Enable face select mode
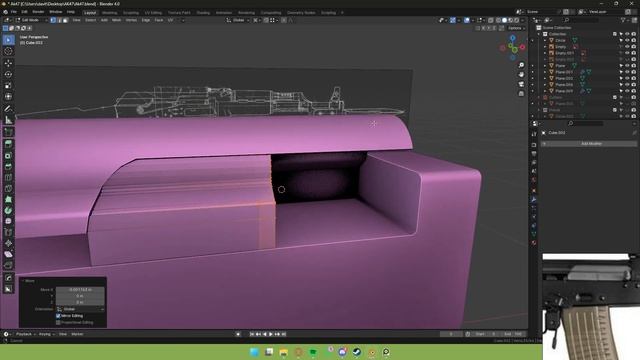Viewport: 640px width, 360px height. tap(65, 20)
